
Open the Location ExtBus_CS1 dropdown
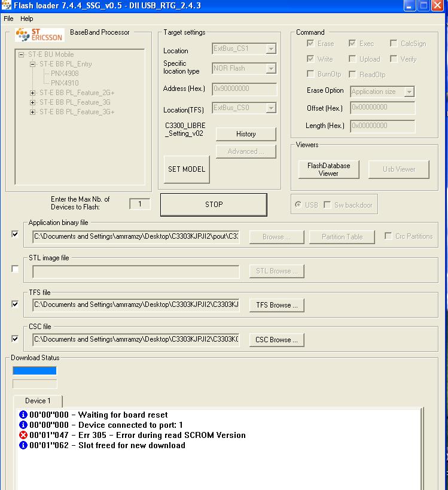tap(271, 48)
